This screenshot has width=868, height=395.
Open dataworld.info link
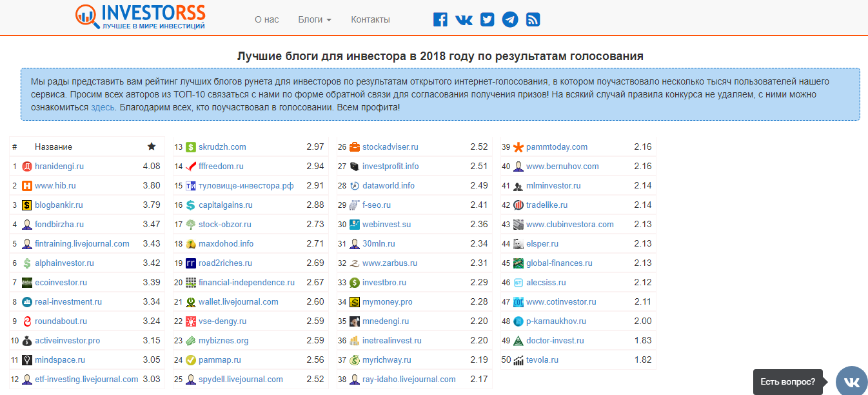coord(388,186)
